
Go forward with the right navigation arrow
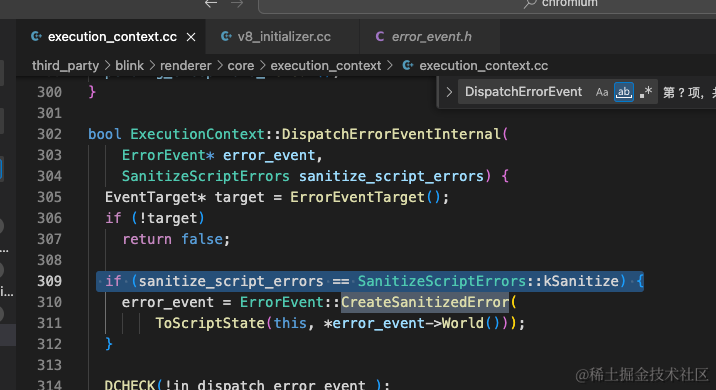click(x=237, y=4)
